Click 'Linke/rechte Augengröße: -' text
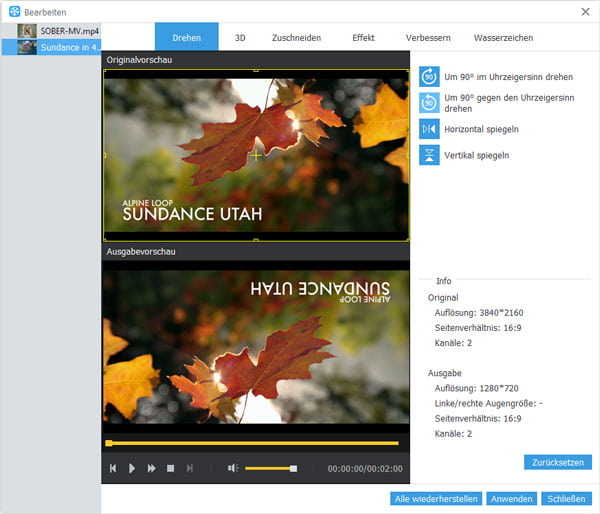Screen dimensions: 600x514 (x=489, y=403)
